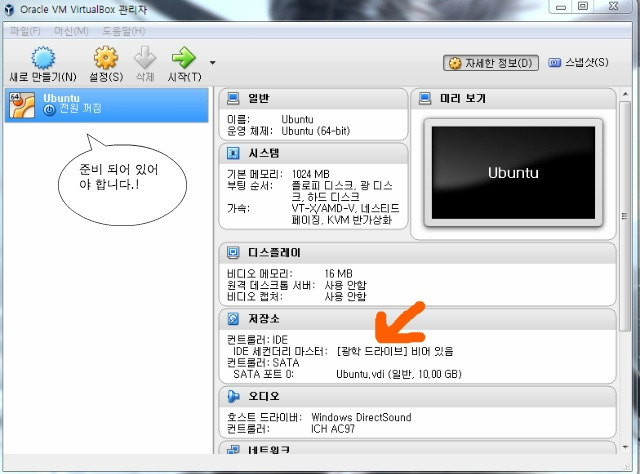Start the VM with 시작(T) green arrow
640x474 pixels.
pos(184,58)
